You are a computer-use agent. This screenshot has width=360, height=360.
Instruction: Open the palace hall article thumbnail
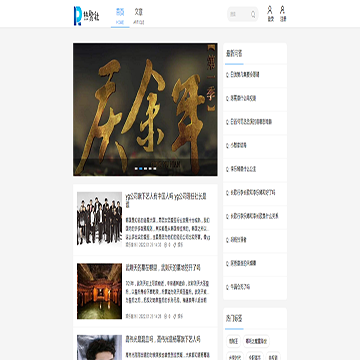pos(99,291)
